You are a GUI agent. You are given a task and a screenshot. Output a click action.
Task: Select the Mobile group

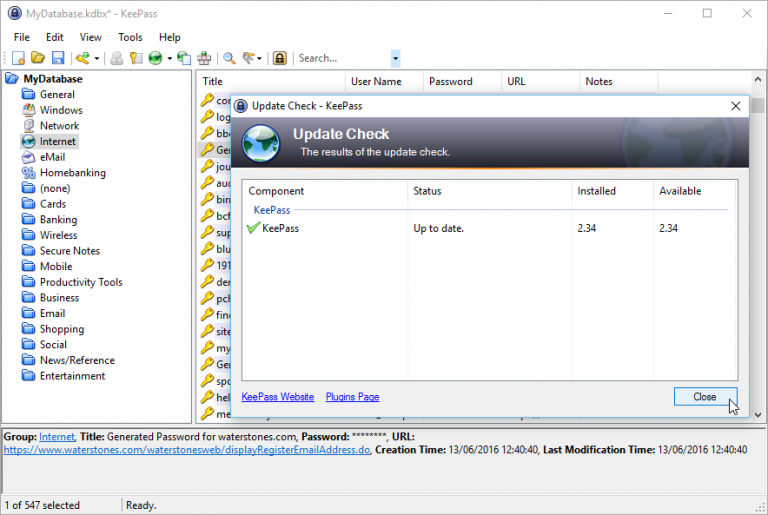56,267
